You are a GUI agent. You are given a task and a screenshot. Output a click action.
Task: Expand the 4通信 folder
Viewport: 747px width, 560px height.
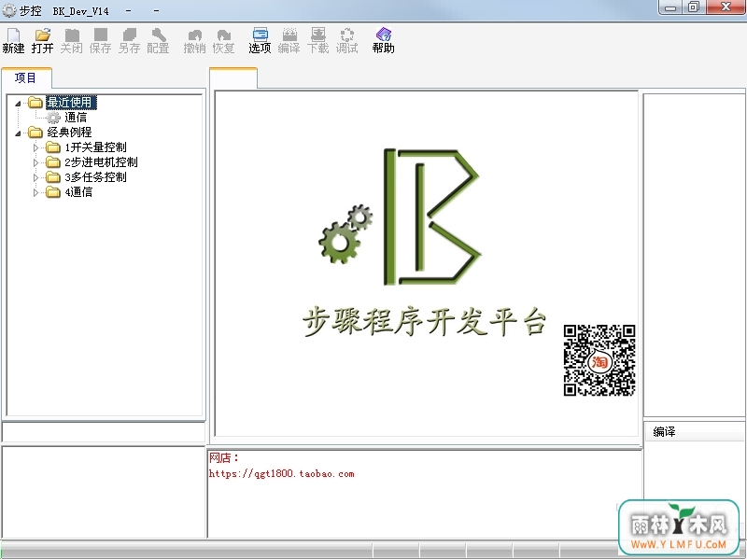point(35,193)
